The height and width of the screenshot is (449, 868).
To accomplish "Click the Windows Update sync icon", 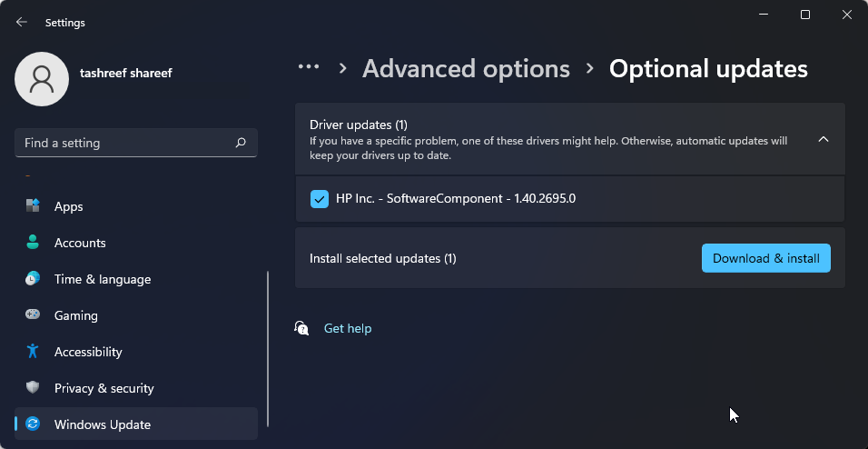I will point(33,424).
